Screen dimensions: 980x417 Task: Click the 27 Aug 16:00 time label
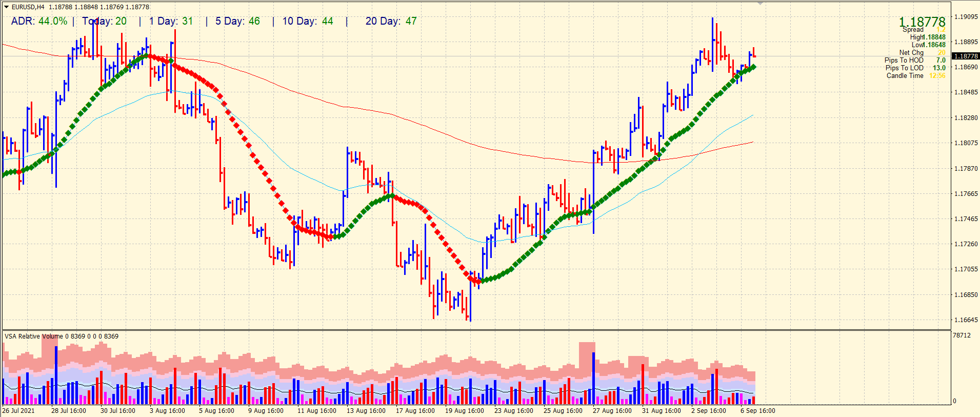(612, 411)
